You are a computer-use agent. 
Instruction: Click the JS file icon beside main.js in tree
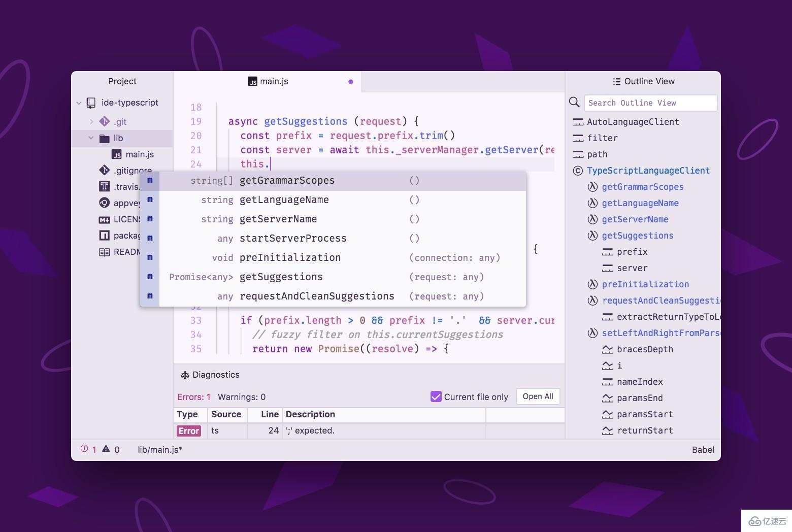(117, 154)
